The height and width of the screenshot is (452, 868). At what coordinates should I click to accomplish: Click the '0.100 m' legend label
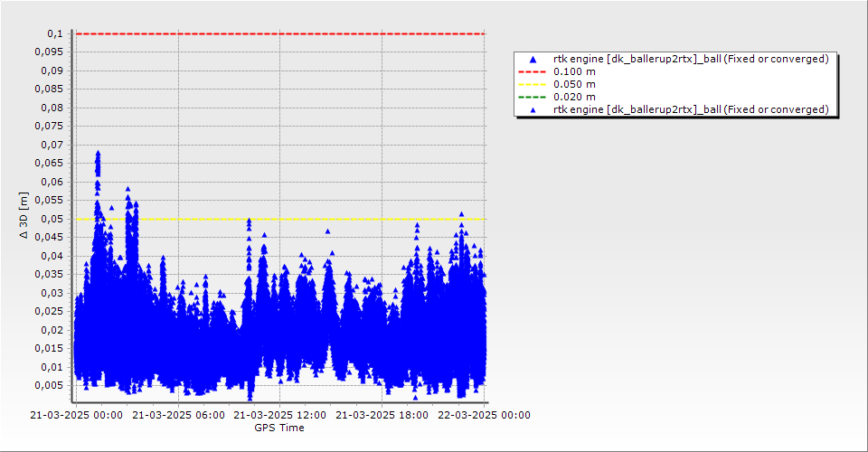point(575,71)
